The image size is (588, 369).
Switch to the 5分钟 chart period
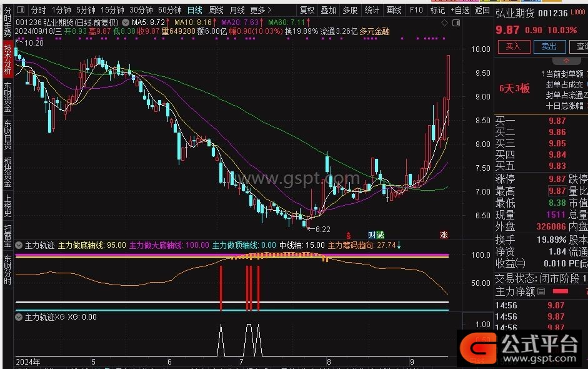tap(86, 10)
